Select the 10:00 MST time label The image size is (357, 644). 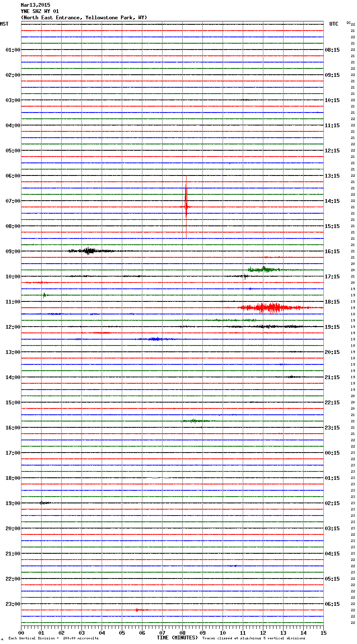click(13, 277)
